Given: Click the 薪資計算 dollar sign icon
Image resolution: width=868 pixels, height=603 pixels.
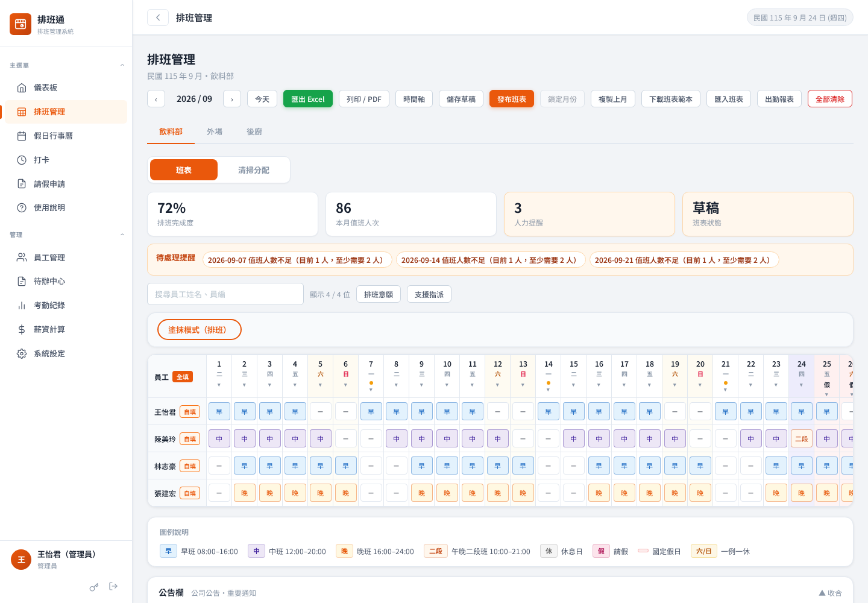Looking at the screenshot, I should pyautogui.click(x=22, y=330).
